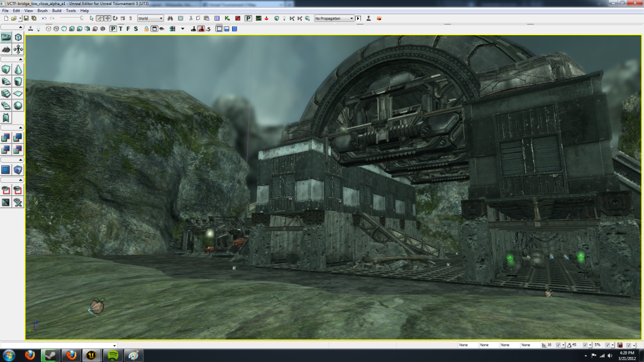
Task: Select the Cylinder brush builder
Action: [x=18, y=81]
